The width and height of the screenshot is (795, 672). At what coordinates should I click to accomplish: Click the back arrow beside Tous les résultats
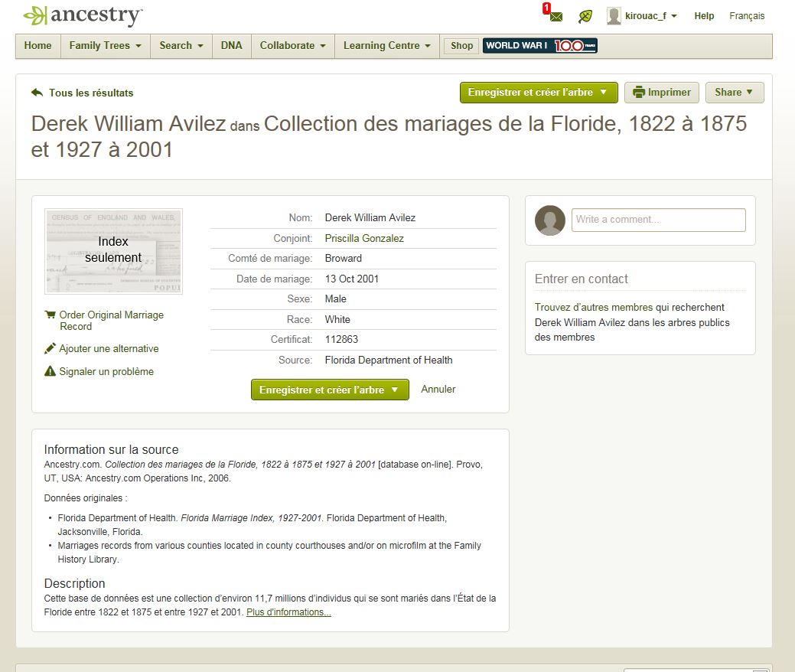pos(37,93)
